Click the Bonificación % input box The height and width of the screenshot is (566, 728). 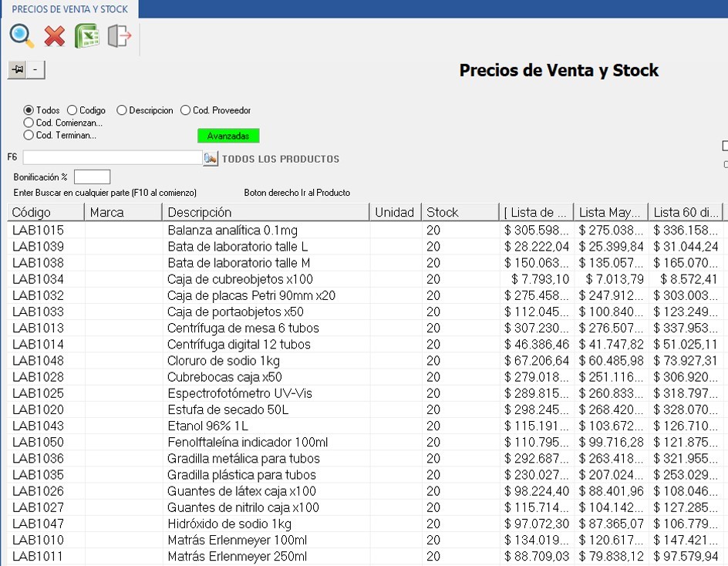[x=92, y=177]
